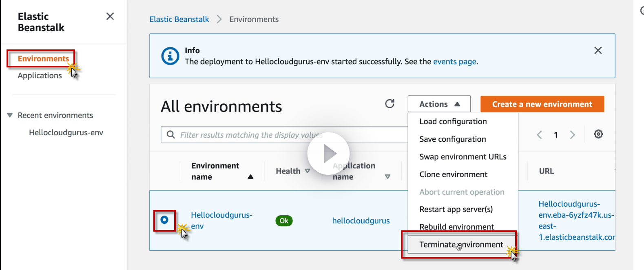Image resolution: width=644 pixels, height=270 pixels.
Task: Go to previous page arrow
Action: point(539,135)
